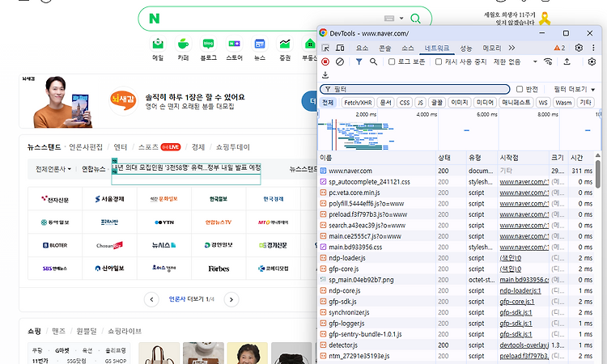Filter requests by 이미지 type
This screenshot has width=607, height=364.
[460, 103]
